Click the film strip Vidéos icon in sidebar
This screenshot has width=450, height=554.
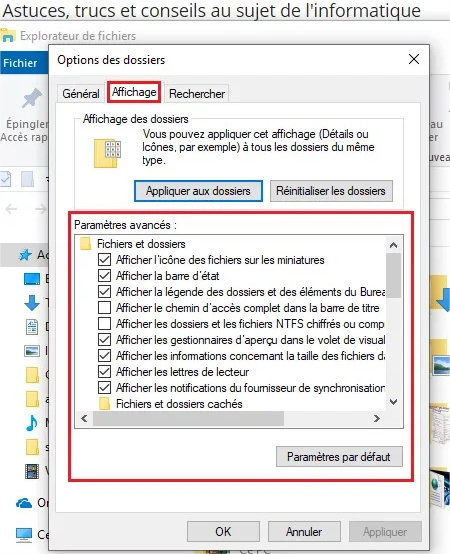coord(32,471)
